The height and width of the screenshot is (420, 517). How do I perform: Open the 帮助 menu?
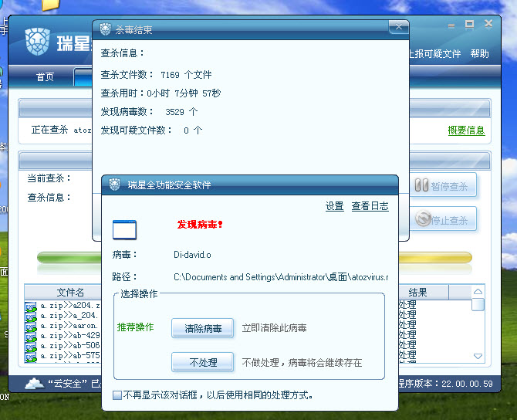tap(479, 53)
